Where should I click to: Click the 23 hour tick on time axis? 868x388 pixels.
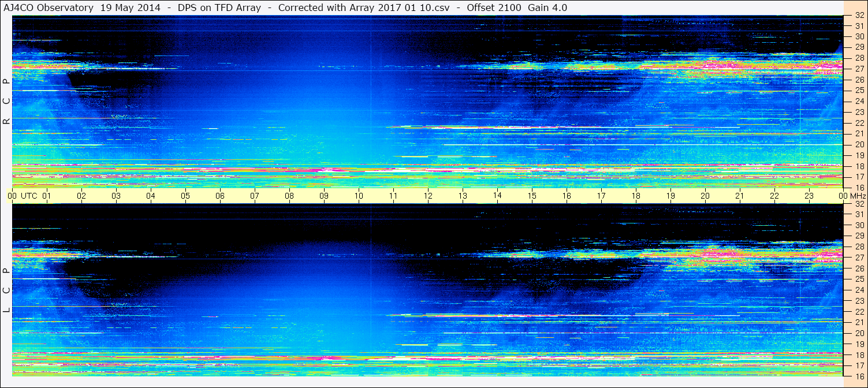(809, 196)
